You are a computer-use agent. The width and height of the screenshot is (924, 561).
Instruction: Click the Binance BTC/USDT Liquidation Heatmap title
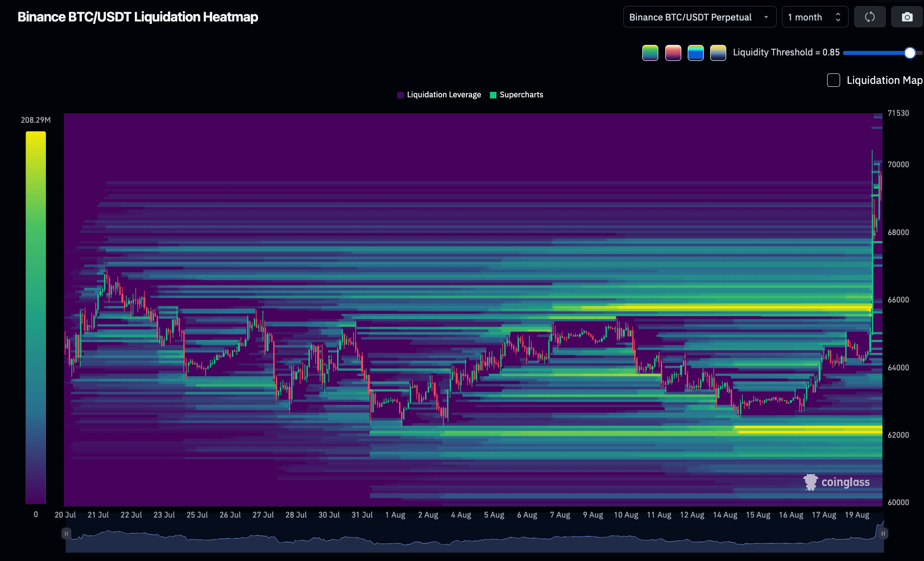138,17
